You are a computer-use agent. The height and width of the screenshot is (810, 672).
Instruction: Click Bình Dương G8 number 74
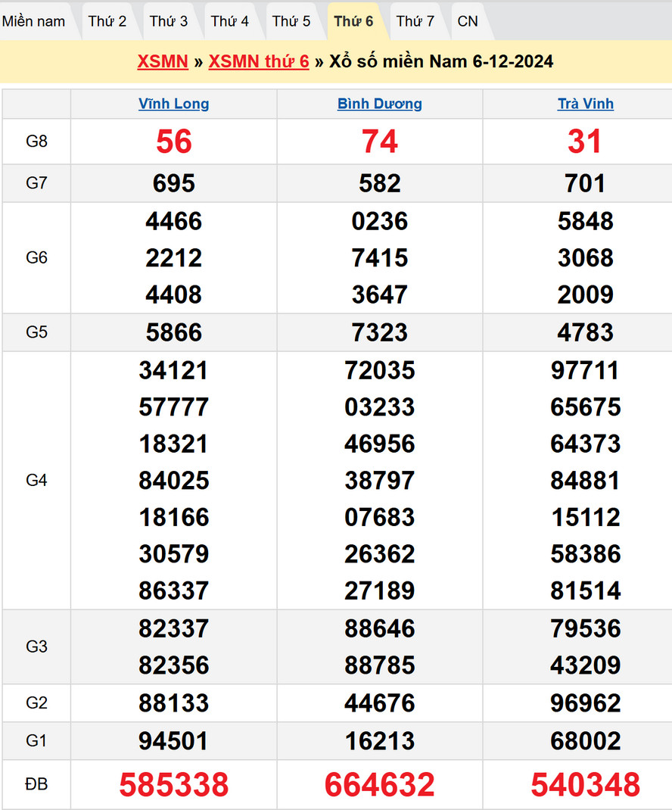(x=379, y=142)
